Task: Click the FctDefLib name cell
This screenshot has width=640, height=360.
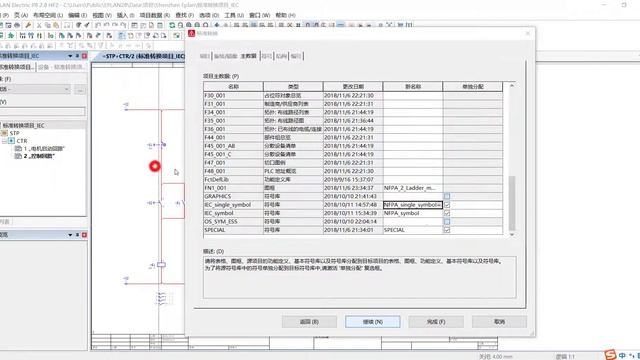Action: 233,180
